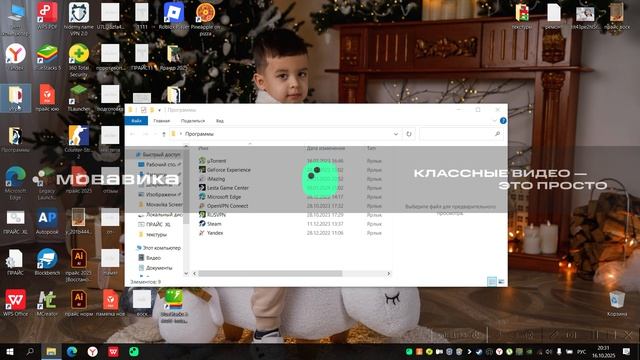Select the Legacy Launcher desktop icon
Viewport: 640px width, 360px height.
(x=47, y=182)
